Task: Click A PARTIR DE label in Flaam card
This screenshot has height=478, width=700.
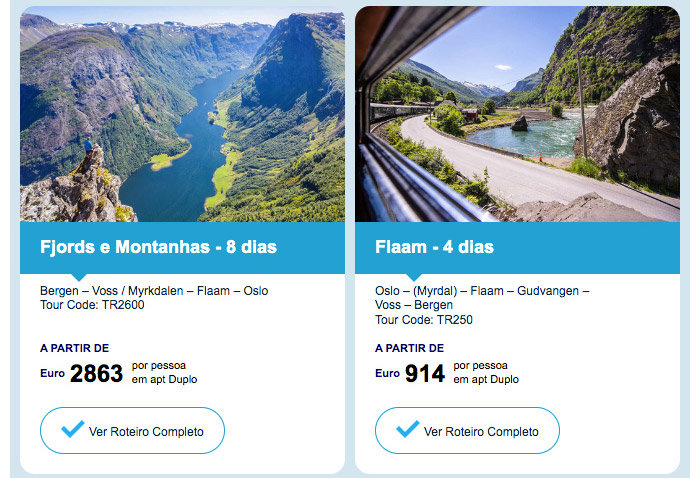Action: [409, 348]
